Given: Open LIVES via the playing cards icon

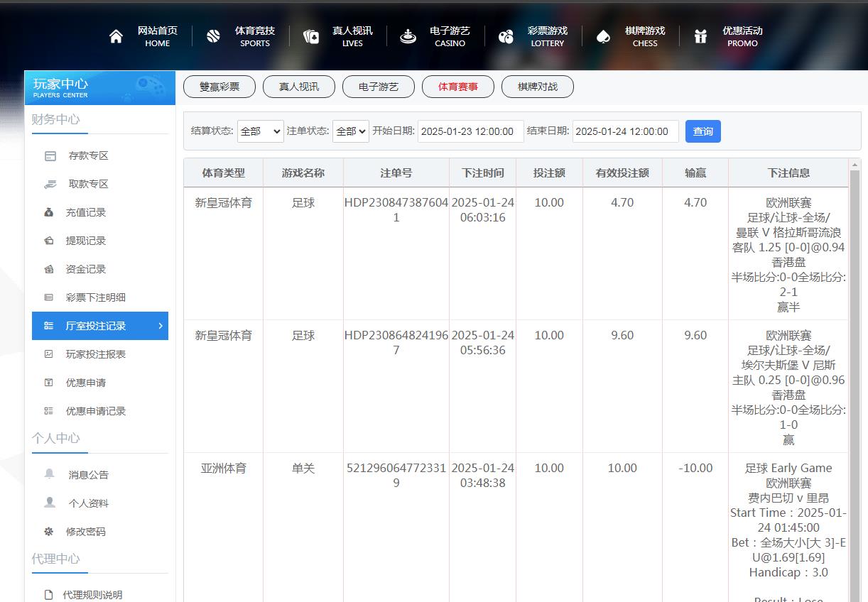Looking at the screenshot, I should tap(310, 35).
